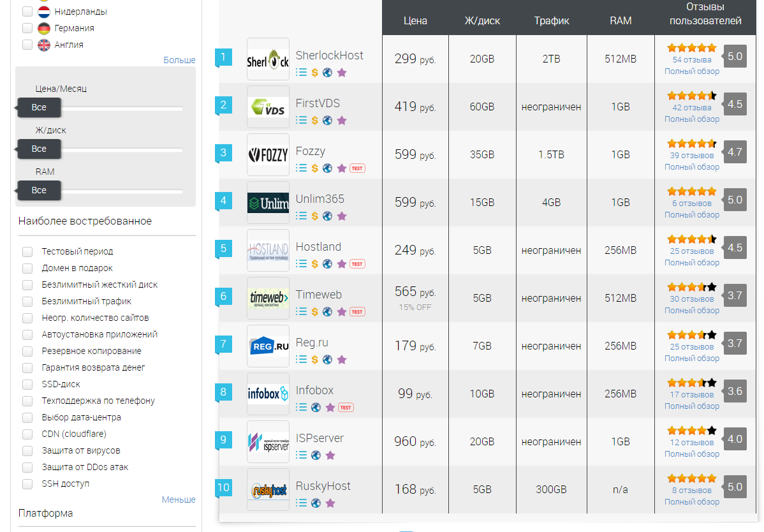Click the dollar icon under SherlockHost
This screenshot has height=532, width=764.
tap(315, 73)
